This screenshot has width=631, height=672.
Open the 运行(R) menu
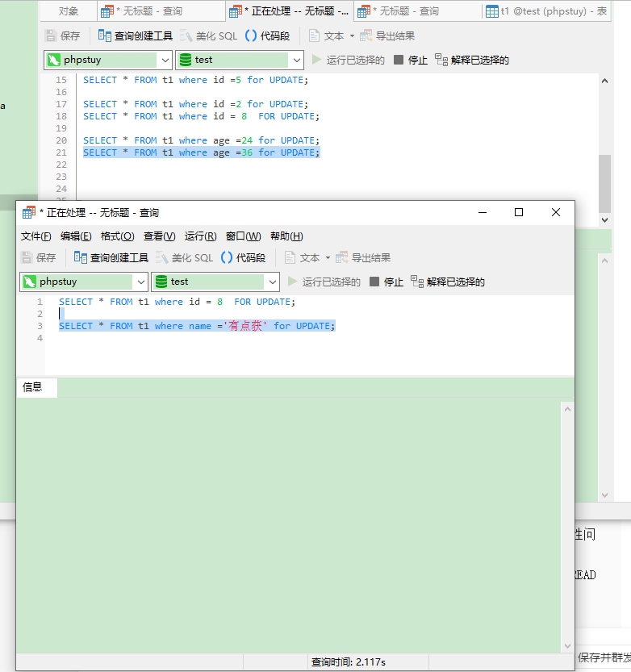(200, 236)
